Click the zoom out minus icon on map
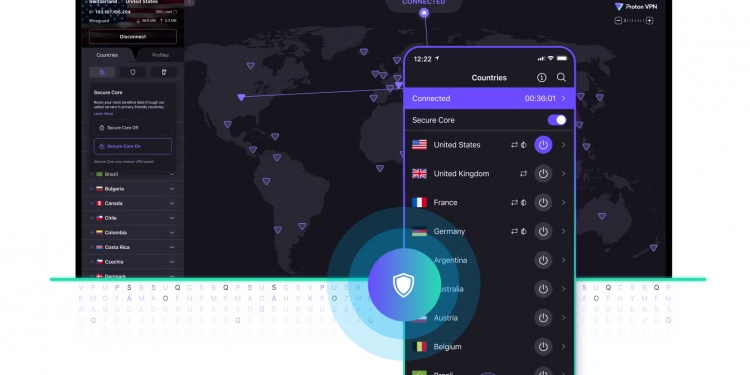Image resolution: width=750 pixels, height=375 pixels. [618, 21]
